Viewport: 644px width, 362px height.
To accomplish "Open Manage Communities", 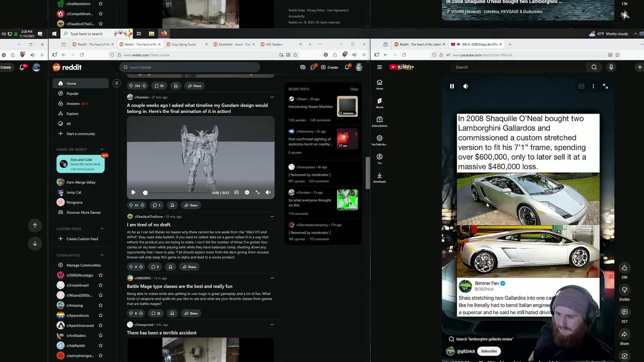I will (80, 265).
